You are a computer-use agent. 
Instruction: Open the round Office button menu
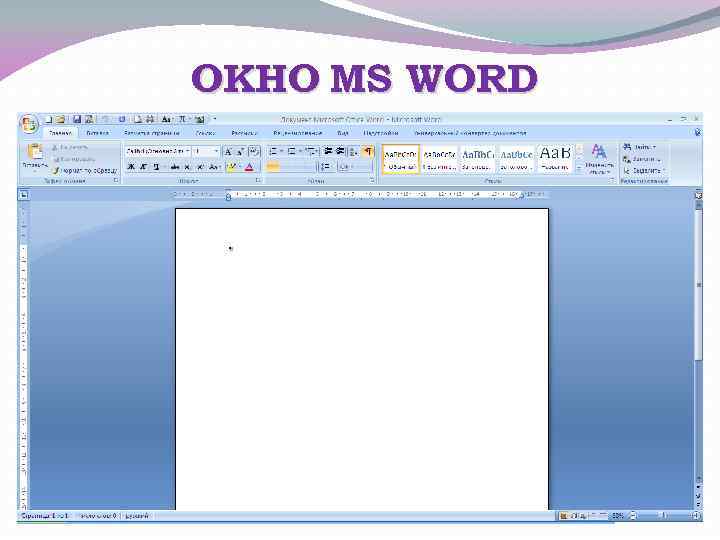[x=29, y=124]
